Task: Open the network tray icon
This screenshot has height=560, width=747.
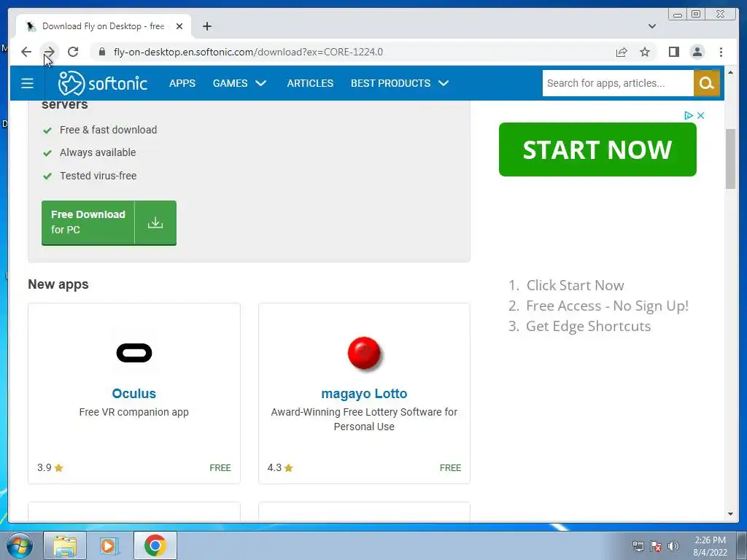Action: pos(638,546)
